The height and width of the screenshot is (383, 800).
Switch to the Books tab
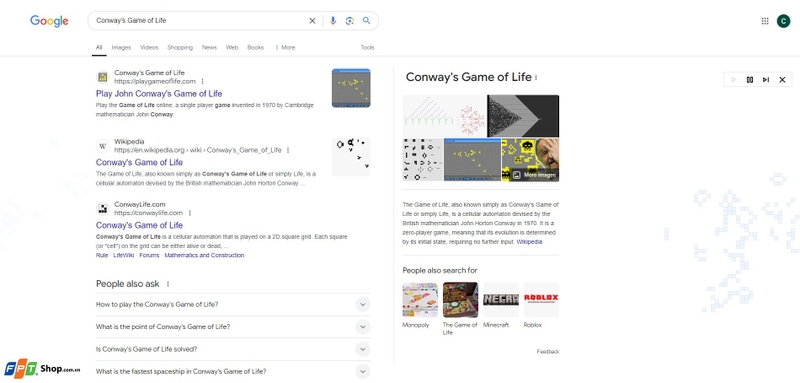256,47
